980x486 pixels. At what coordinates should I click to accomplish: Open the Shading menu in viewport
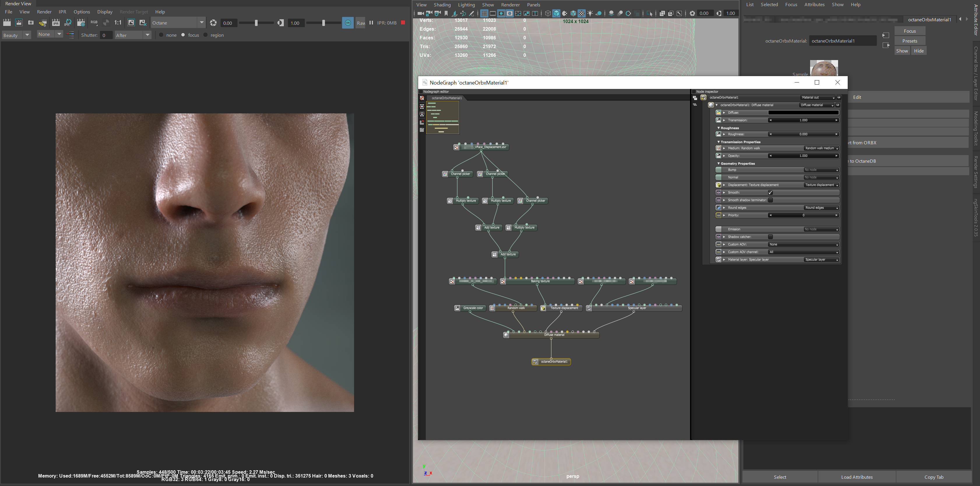(442, 5)
